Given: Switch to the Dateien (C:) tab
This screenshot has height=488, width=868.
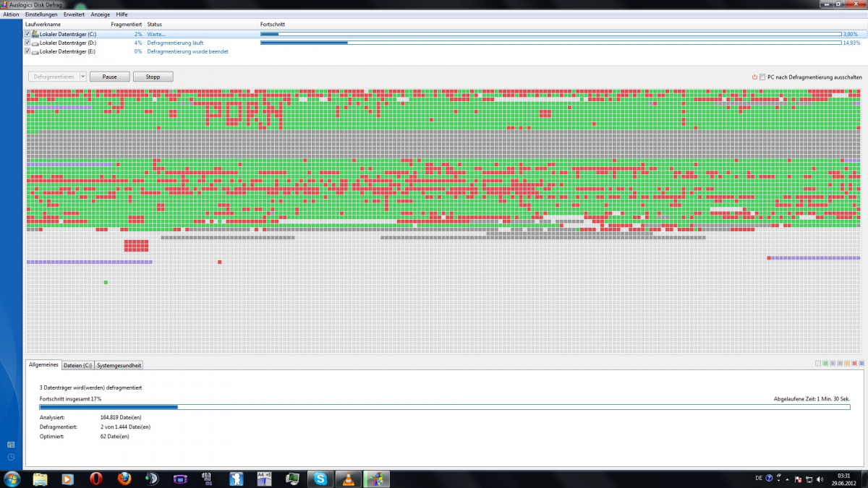Looking at the screenshot, I should point(77,365).
